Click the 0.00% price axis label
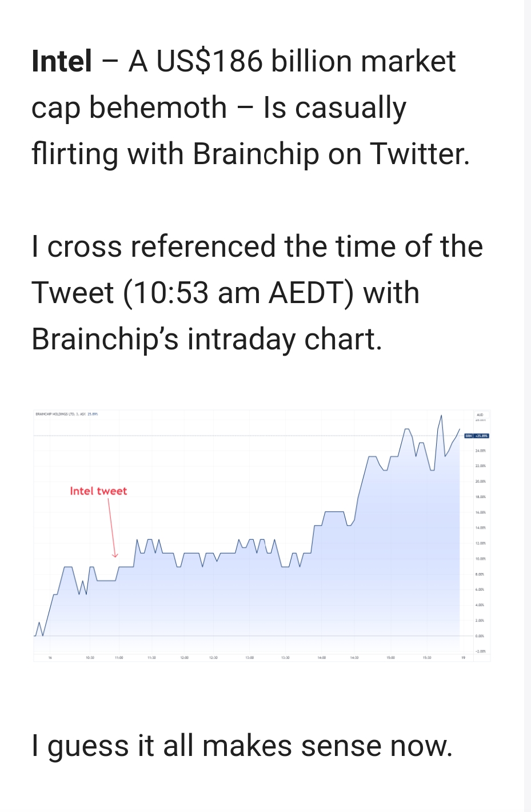Image resolution: width=531 pixels, height=812 pixels. [480, 636]
